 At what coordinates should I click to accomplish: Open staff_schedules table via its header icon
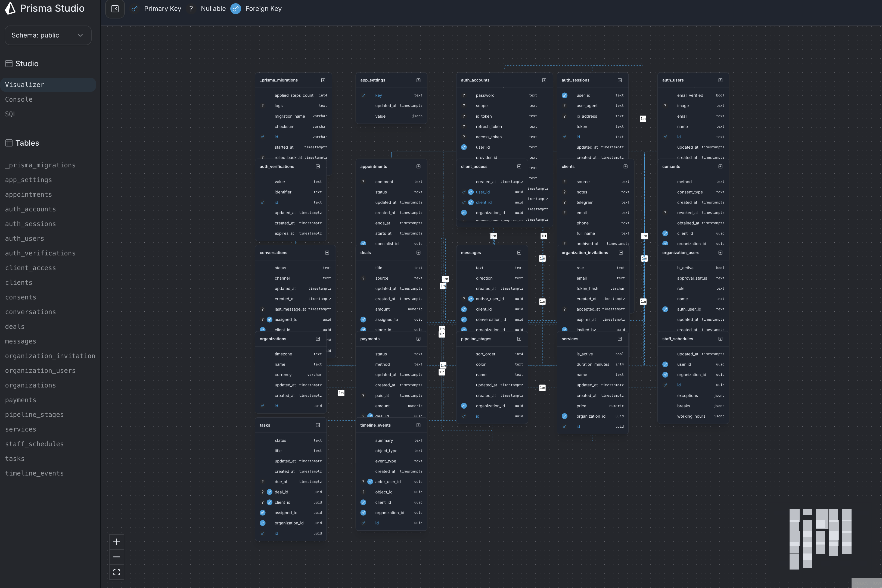click(720, 339)
